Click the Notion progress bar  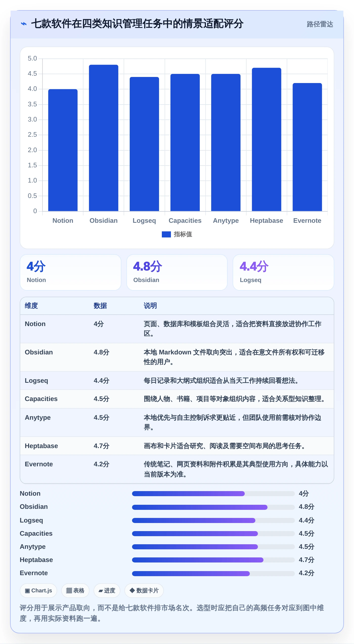pyautogui.click(x=213, y=494)
